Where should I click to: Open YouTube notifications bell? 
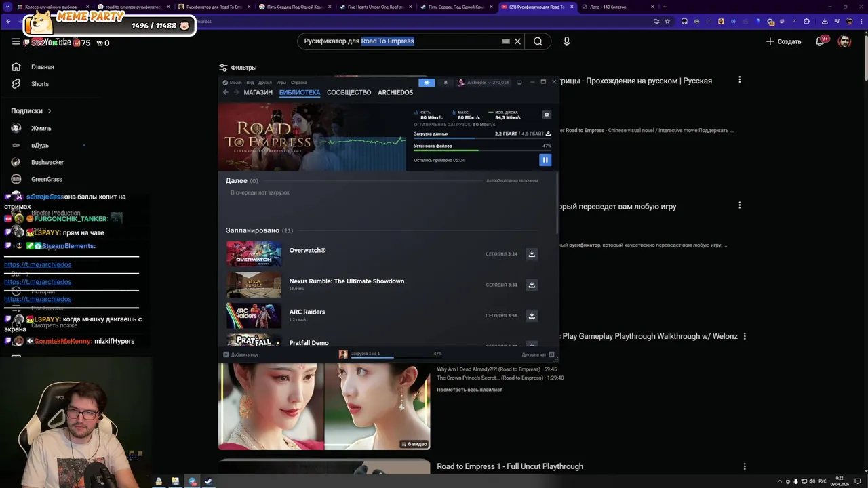(x=821, y=41)
